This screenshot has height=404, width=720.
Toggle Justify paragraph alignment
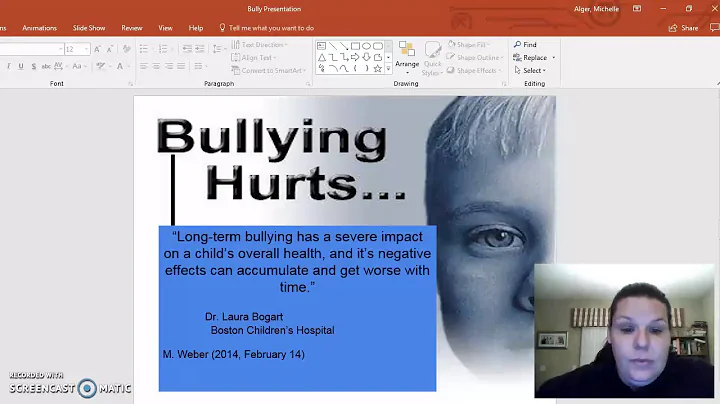[181, 67]
